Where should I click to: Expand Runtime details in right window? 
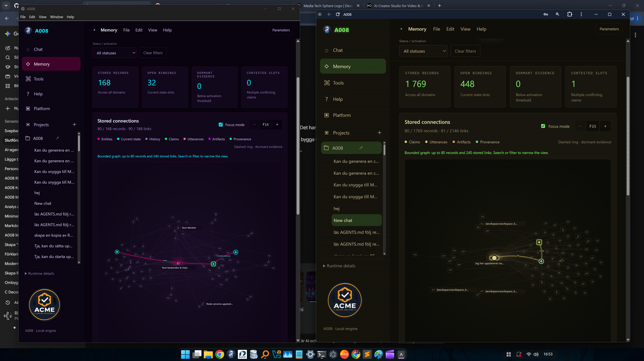coord(339,266)
